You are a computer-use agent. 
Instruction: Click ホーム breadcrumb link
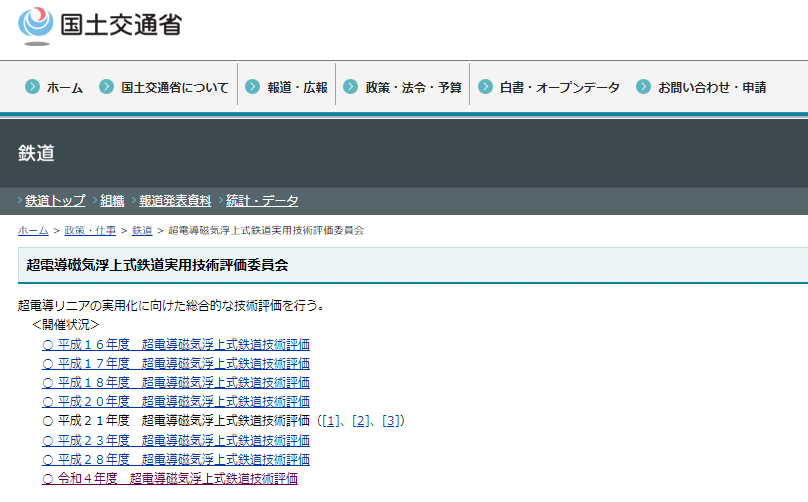(33, 231)
